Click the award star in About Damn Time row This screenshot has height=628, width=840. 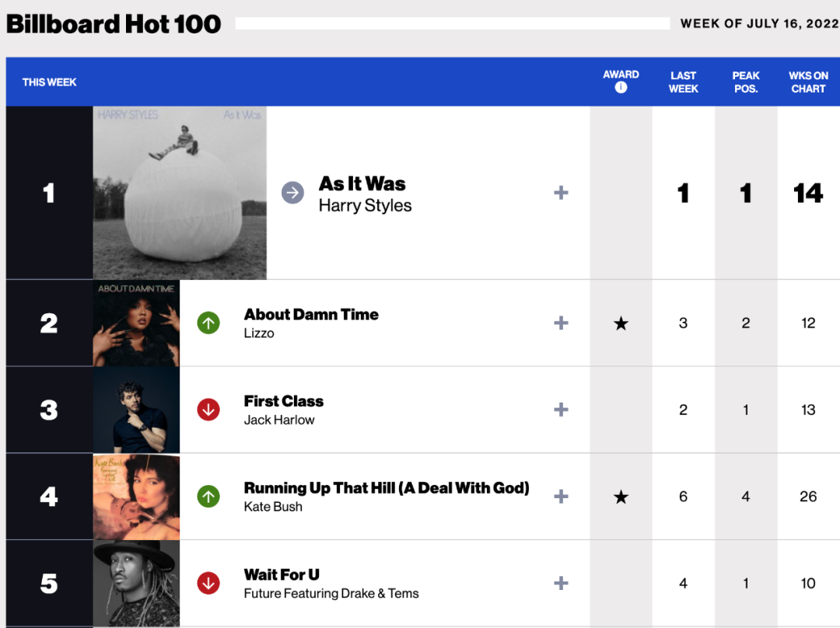[x=621, y=323]
